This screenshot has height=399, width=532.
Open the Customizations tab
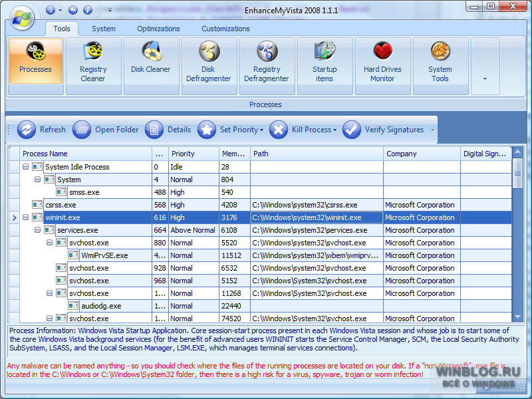225,29
